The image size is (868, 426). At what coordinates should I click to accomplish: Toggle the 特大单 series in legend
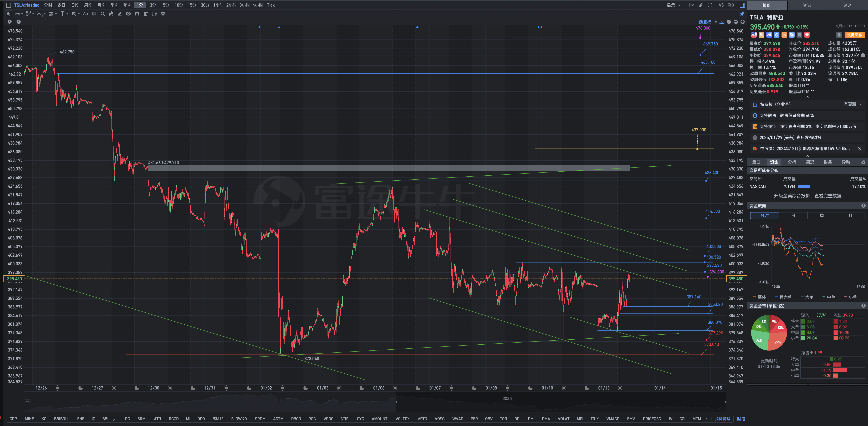[x=783, y=297]
